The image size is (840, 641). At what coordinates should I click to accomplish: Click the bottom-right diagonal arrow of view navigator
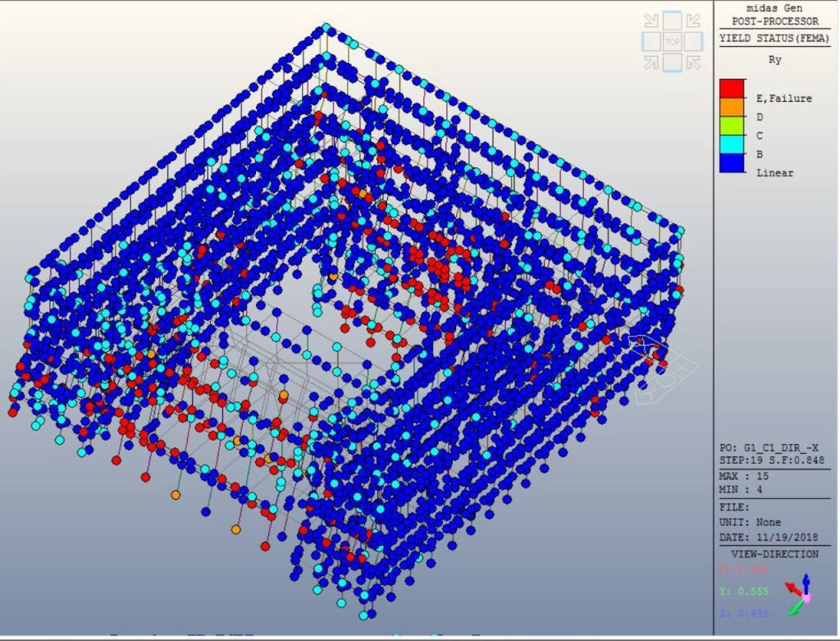(692, 60)
